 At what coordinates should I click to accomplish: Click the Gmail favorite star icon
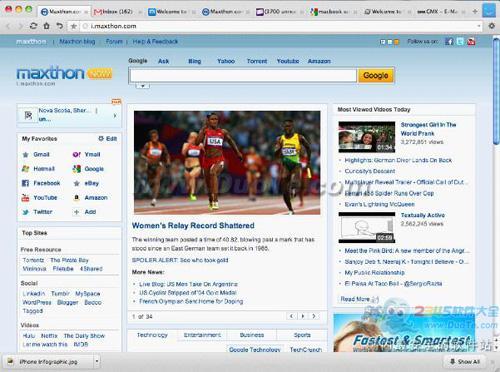coord(25,155)
